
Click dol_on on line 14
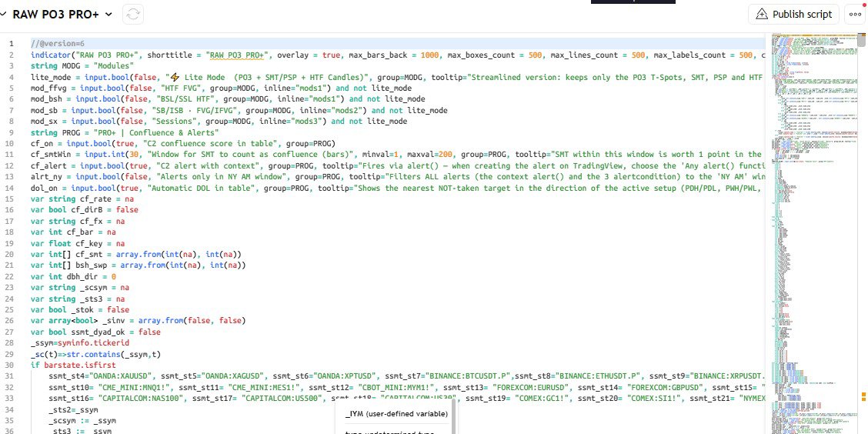45,188
